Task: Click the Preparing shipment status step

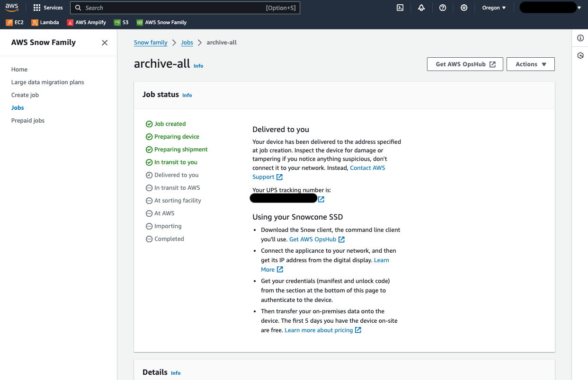Action: (x=177, y=150)
